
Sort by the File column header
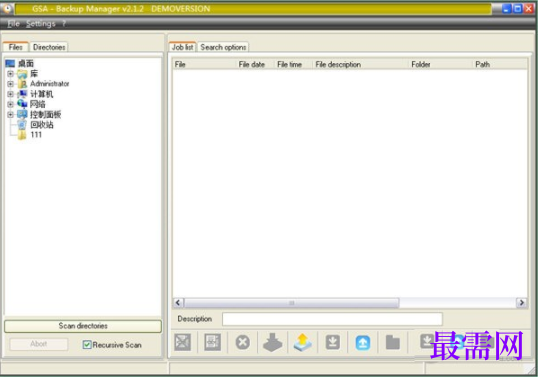click(x=204, y=64)
